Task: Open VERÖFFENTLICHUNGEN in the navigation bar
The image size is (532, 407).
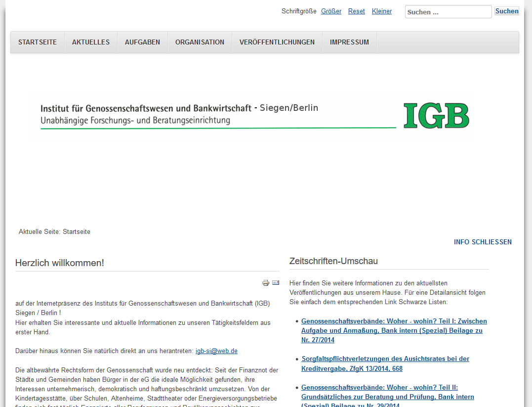Action: coord(277,42)
